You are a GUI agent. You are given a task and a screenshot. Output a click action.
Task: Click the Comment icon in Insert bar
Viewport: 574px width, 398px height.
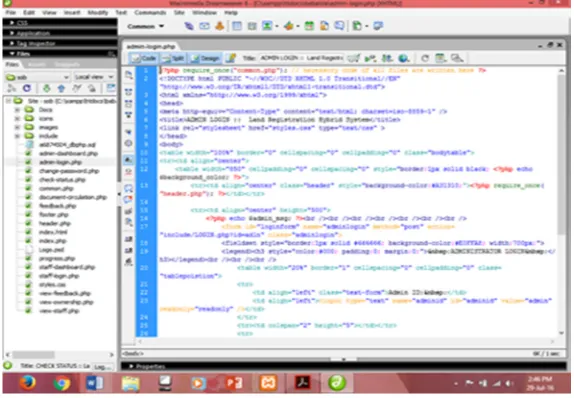(x=339, y=26)
